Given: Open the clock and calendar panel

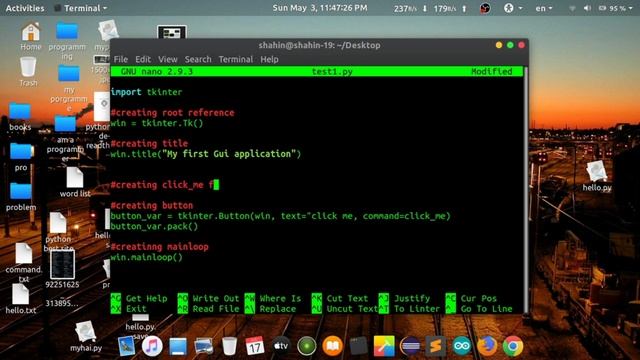Looking at the screenshot, I should [320, 8].
